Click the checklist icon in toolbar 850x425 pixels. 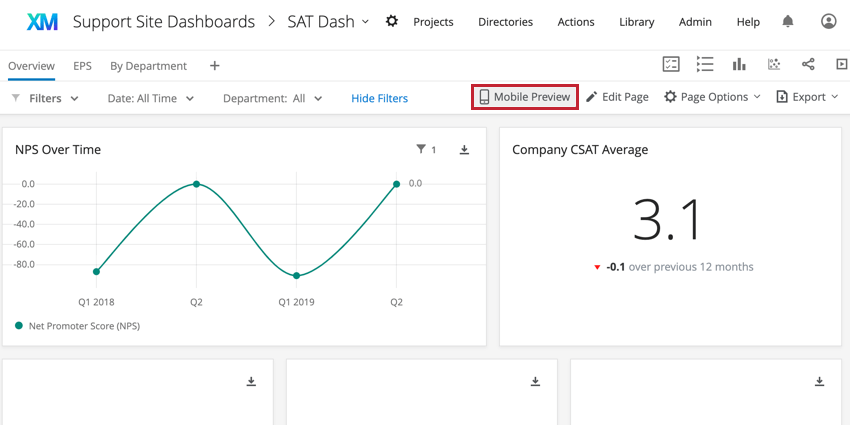671,64
